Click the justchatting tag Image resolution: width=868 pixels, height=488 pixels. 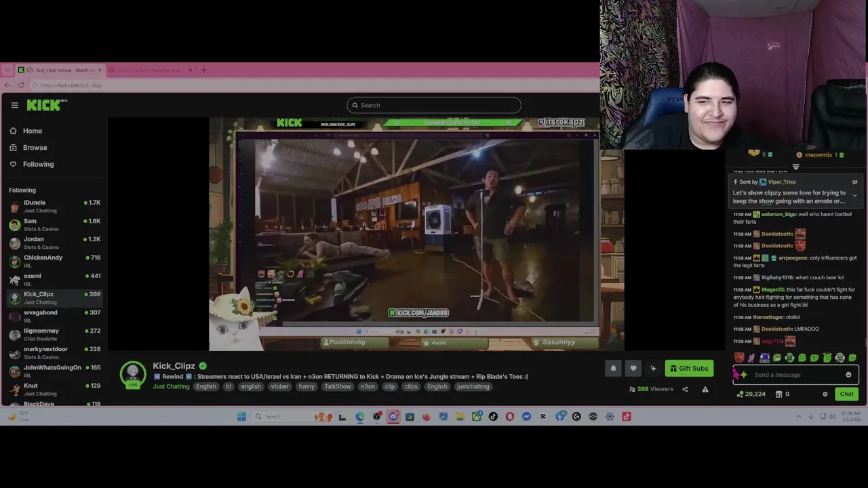473,386
